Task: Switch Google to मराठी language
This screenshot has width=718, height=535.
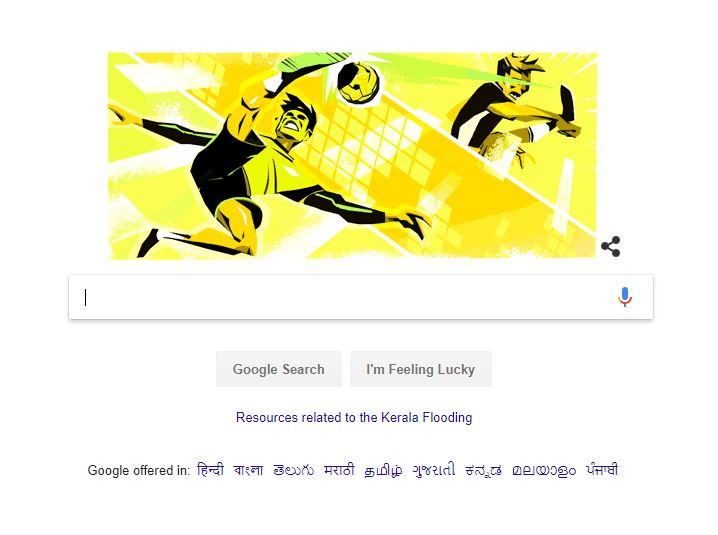Action: (339, 470)
